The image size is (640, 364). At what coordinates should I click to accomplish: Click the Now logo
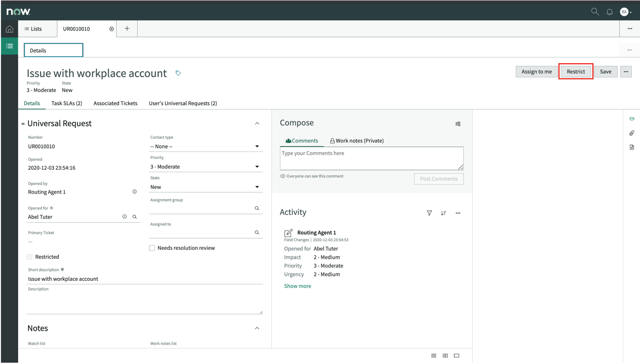pos(18,12)
